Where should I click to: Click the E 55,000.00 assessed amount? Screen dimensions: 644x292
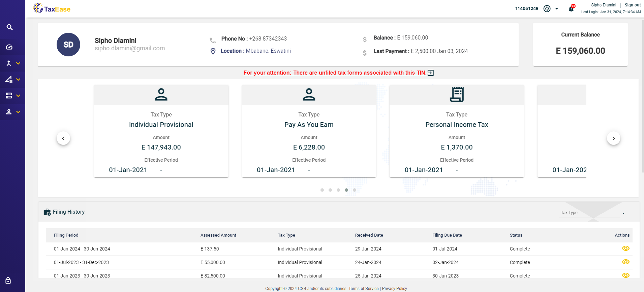click(213, 262)
